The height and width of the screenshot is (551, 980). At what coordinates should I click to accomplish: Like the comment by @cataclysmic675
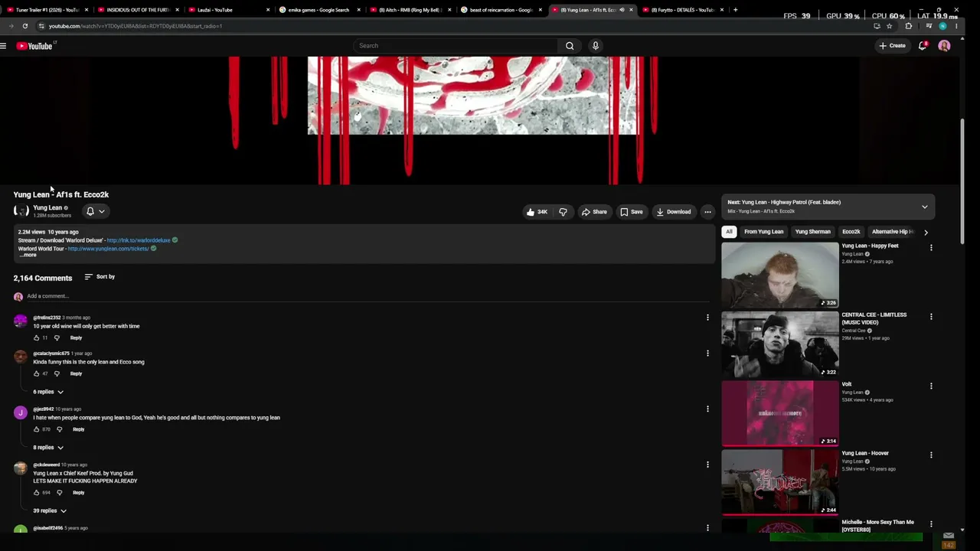point(36,373)
